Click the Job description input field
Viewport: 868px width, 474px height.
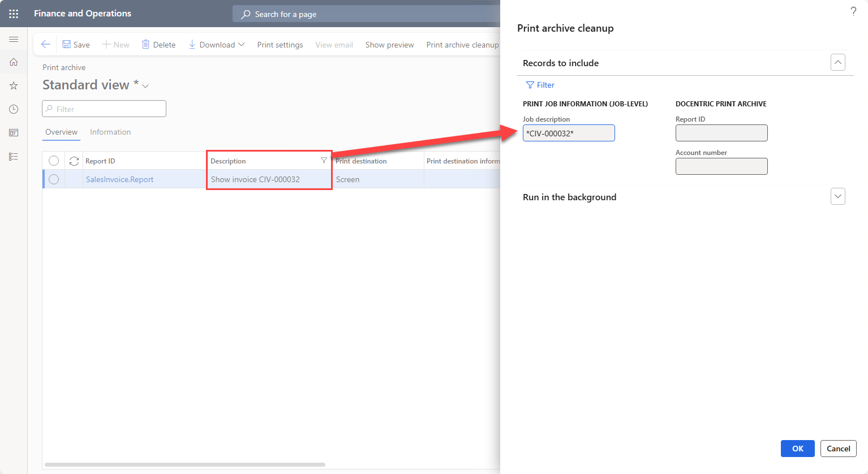568,133
